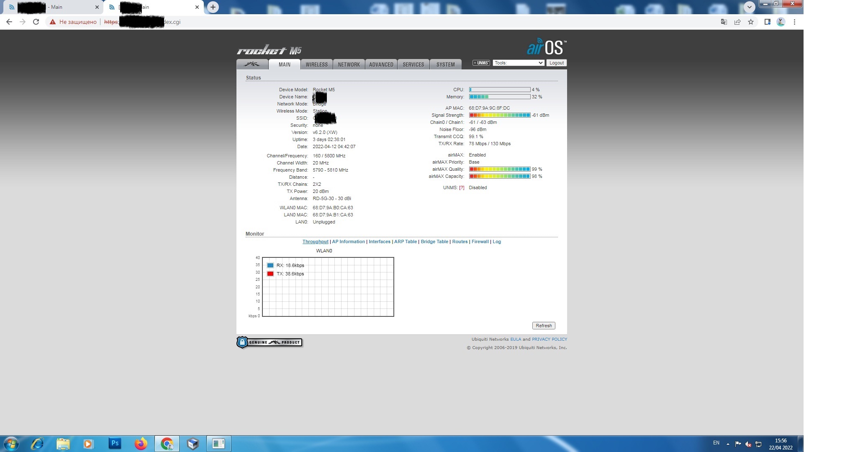Click the Signal Strength bar
868x452 pixels.
(500, 115)
